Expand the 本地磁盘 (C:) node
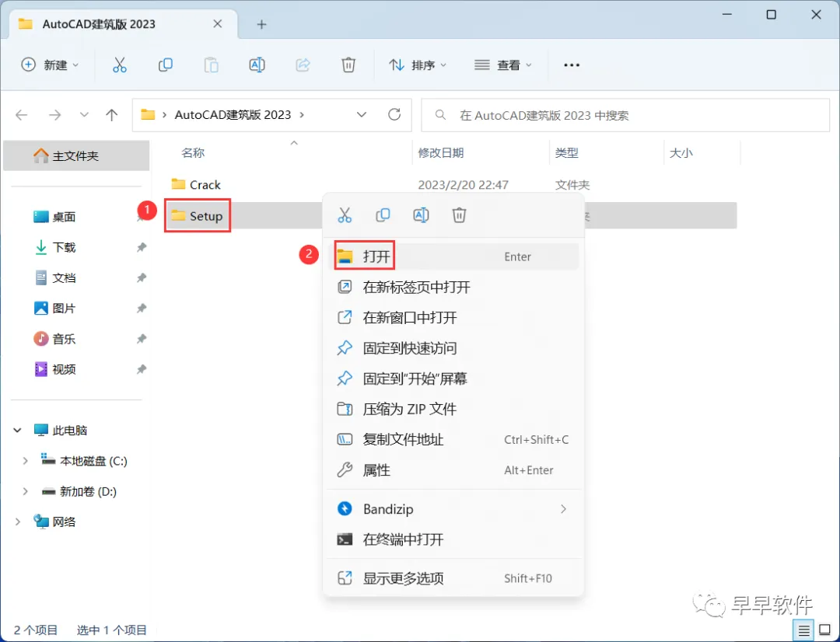Image resolution: width=840 pixels, height=642 pixels. point(25,460)
